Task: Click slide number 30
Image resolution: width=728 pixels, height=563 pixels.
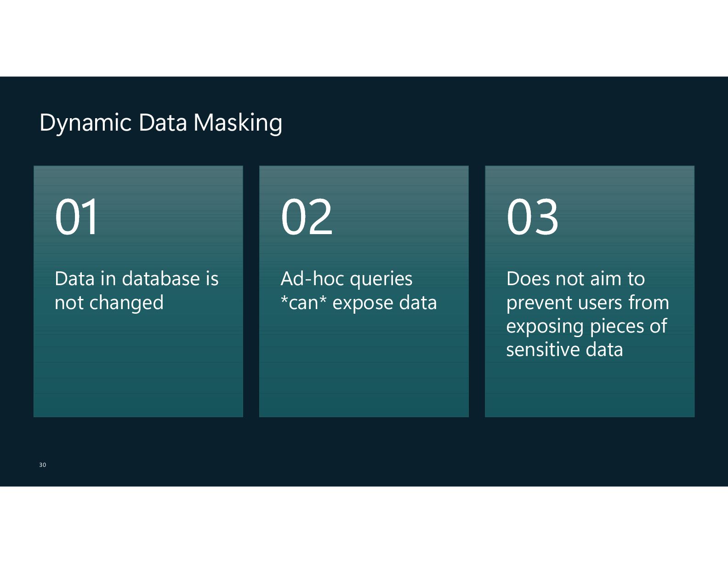Action: 43,465
